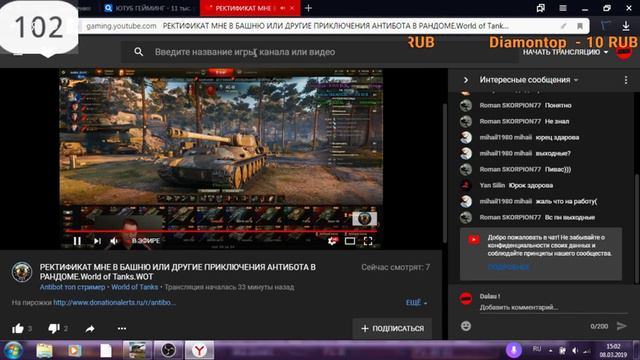This screenshot has width=640, height=360.
Task: Click gaming.youtube.com address text
Action: pyautogui.click(x=121, y=26)
